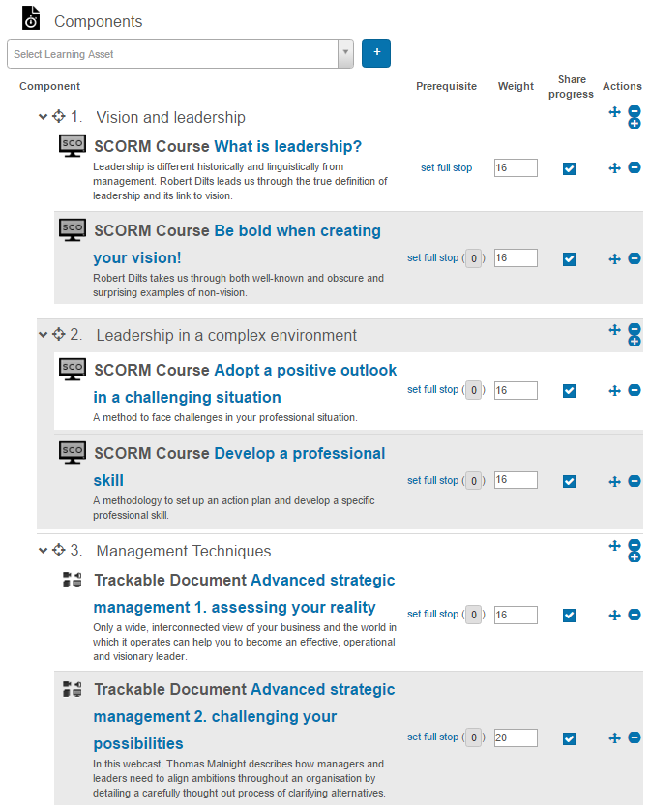650x812 pixels.
Task: Open the What is leadership? course link
Action: pyautogui.click(x=287, y=146)
